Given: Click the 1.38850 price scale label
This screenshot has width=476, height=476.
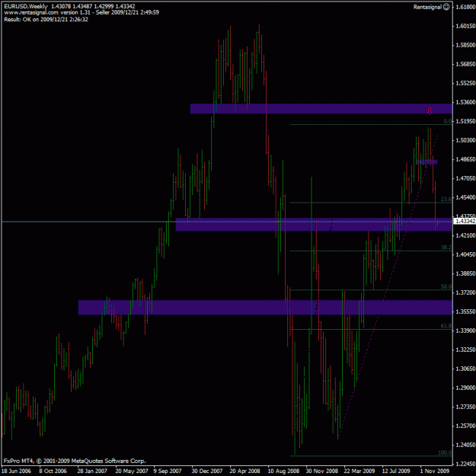Looking at the screenshot, I should point(465,273).
